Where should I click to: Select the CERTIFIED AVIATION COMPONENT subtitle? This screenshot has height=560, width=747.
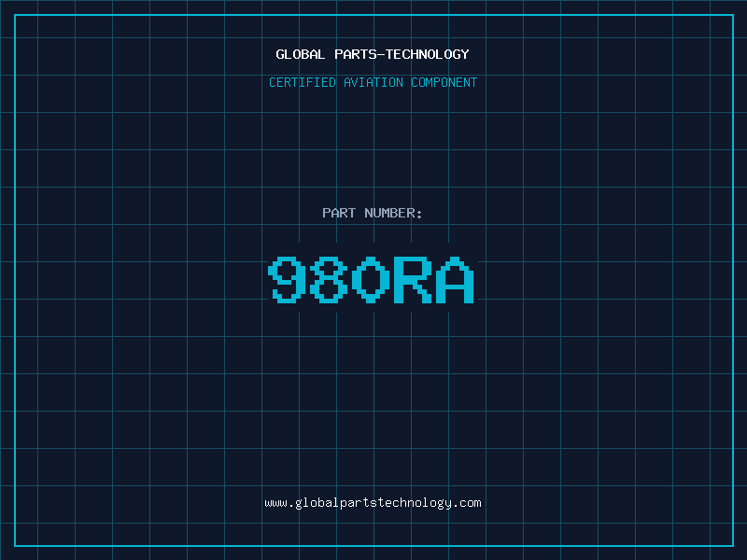click(373, 82)
